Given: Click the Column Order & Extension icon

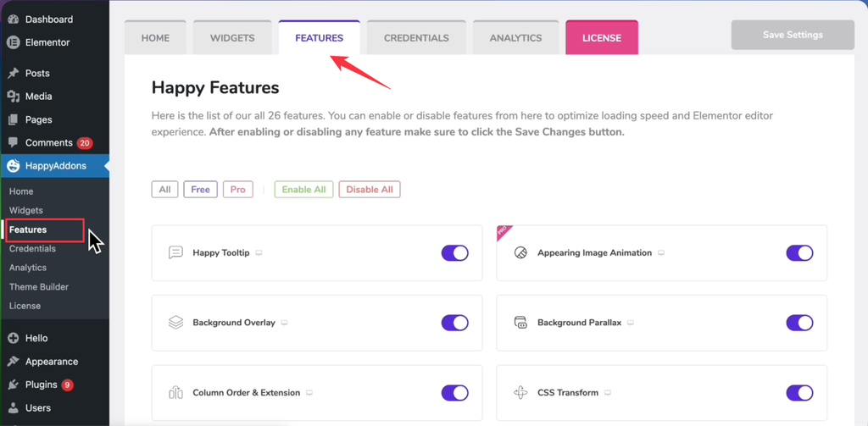Looking at the screenshot, I should pos(175,393).
